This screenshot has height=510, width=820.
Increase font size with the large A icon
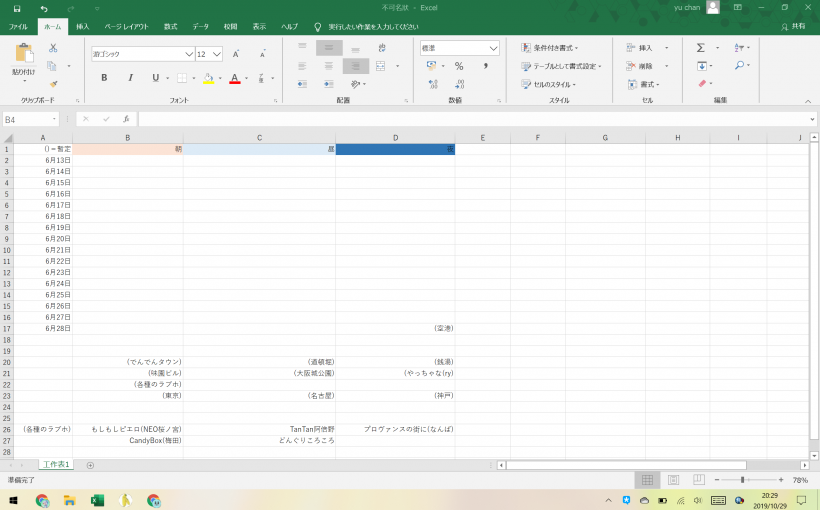point(236,54)
